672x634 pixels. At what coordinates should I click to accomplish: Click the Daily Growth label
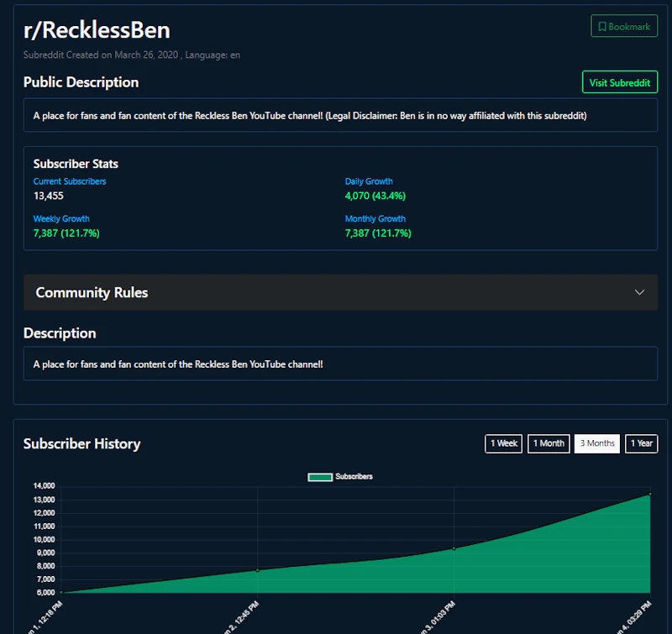pyautogui.click(x=369, y=181)
